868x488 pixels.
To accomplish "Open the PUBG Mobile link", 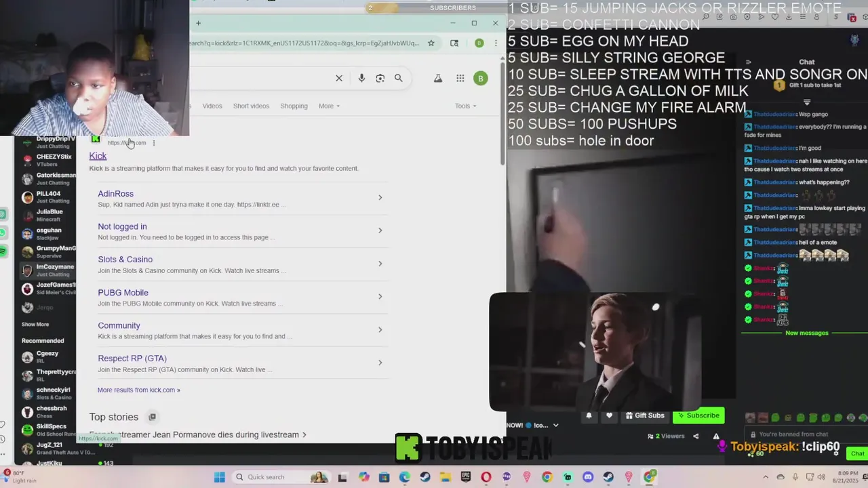I will click(123, 293).
